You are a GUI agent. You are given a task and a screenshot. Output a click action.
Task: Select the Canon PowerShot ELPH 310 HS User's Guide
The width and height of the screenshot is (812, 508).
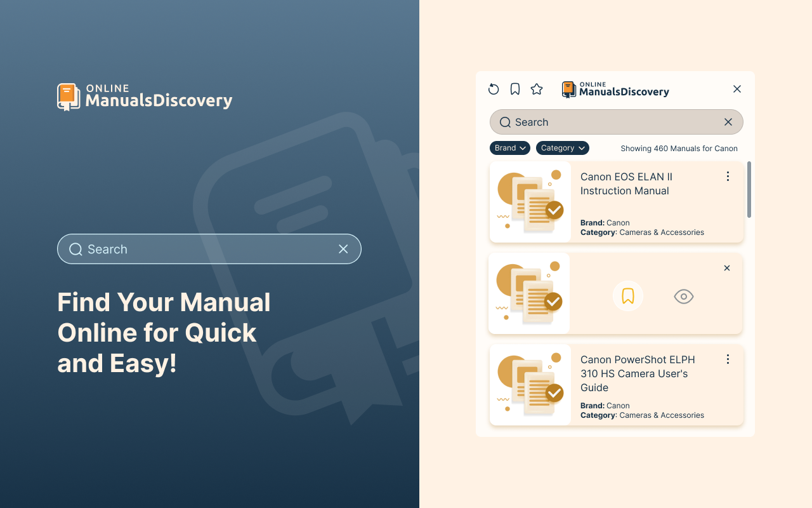pos(637,373)
